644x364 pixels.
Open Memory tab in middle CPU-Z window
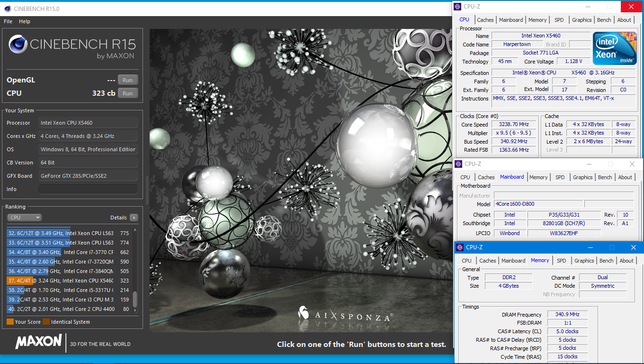click(538, 177)
